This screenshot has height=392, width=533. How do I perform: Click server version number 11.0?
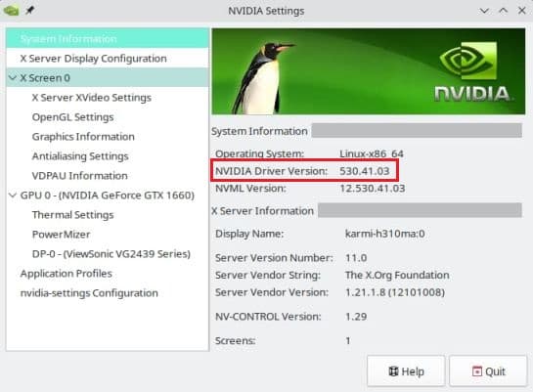point(356,258)
